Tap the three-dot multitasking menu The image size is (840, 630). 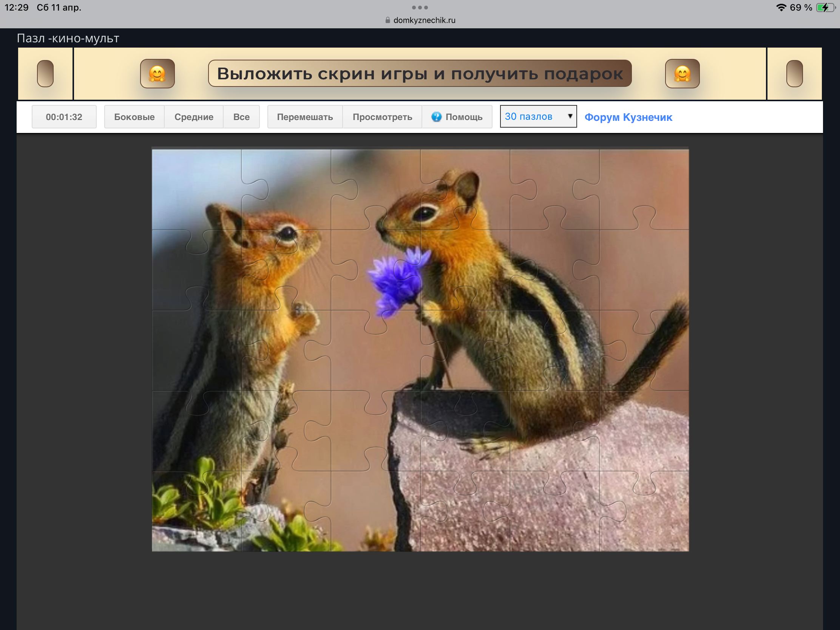point(420,8)
